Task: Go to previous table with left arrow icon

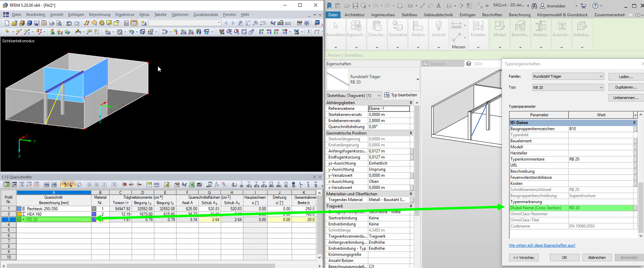Action: [x=47, y=185]
